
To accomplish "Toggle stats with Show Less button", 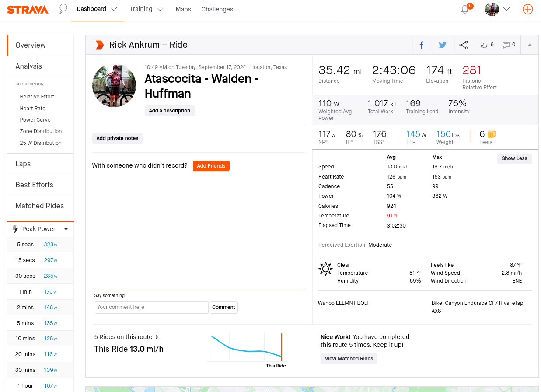I will point(514,158).
